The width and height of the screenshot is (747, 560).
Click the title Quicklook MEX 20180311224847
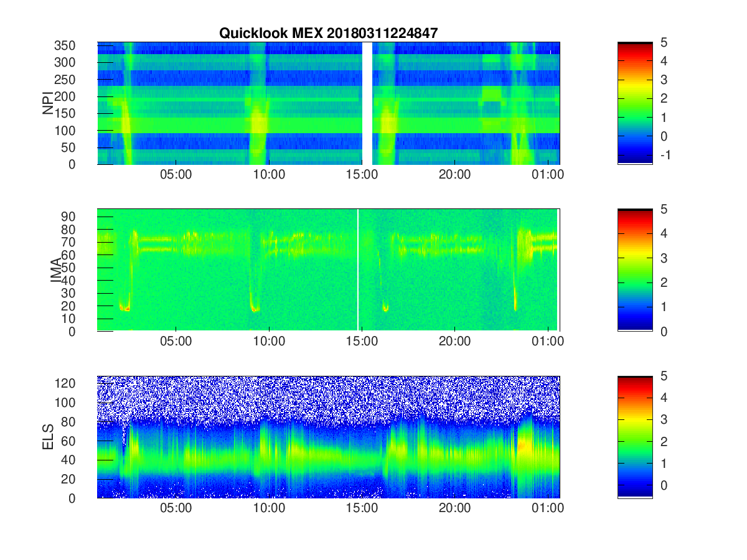click(x=329, y=34)
